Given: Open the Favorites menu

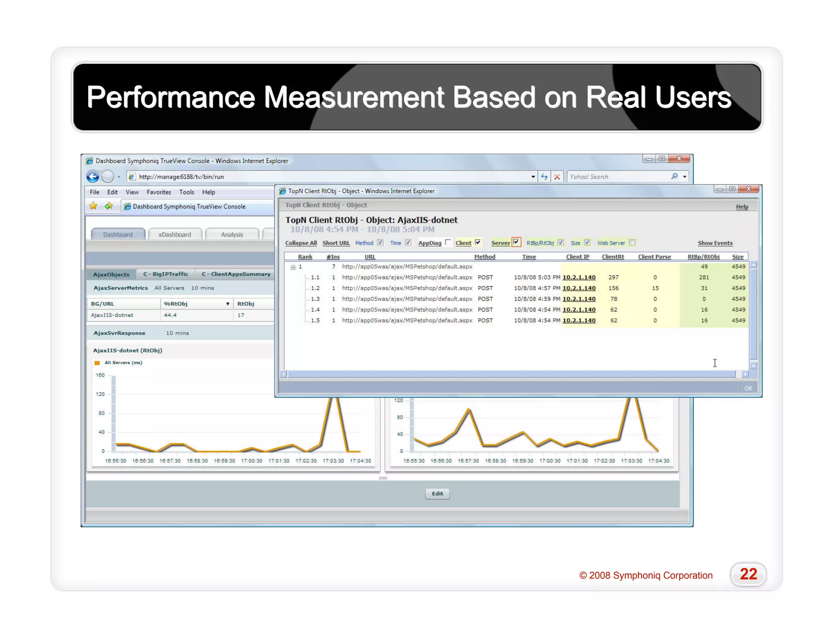Looking at the screenshot, I should tap(158, 192).
